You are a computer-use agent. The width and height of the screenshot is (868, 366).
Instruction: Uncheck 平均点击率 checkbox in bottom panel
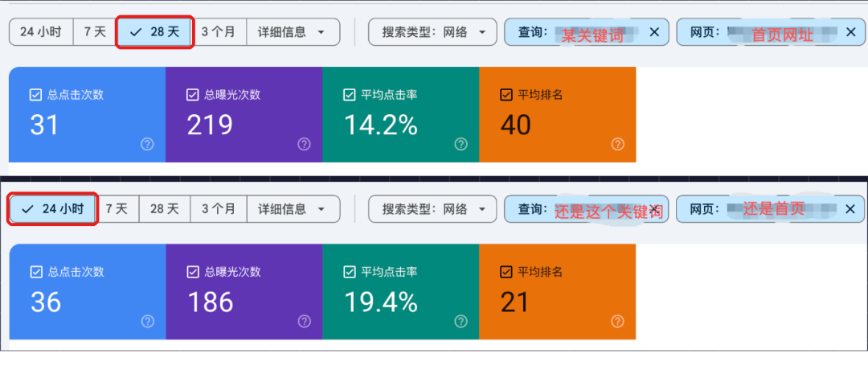coord(350,273)
